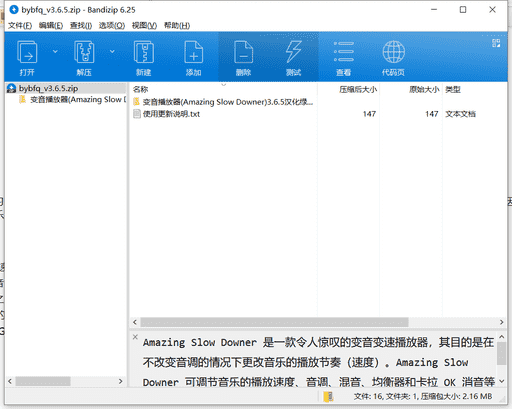Click the grid icon at toolbar right
Viewport: 512px width, 409px height.
[496, 43]
